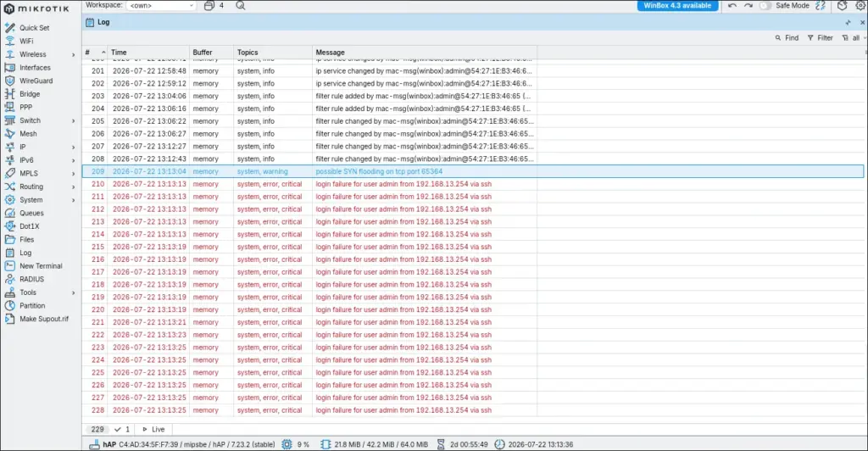Click the WinBox 4.3 available button

tap(677, 6)
